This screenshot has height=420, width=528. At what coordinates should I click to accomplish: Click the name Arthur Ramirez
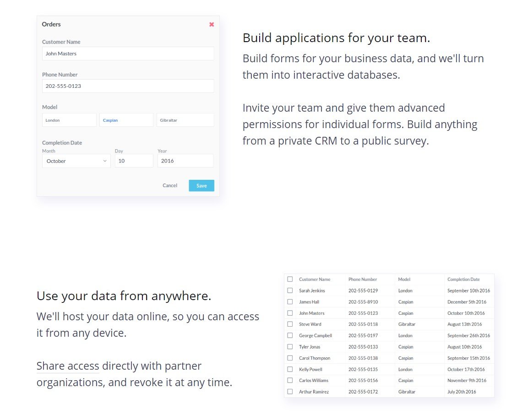(x=314, y=392)
